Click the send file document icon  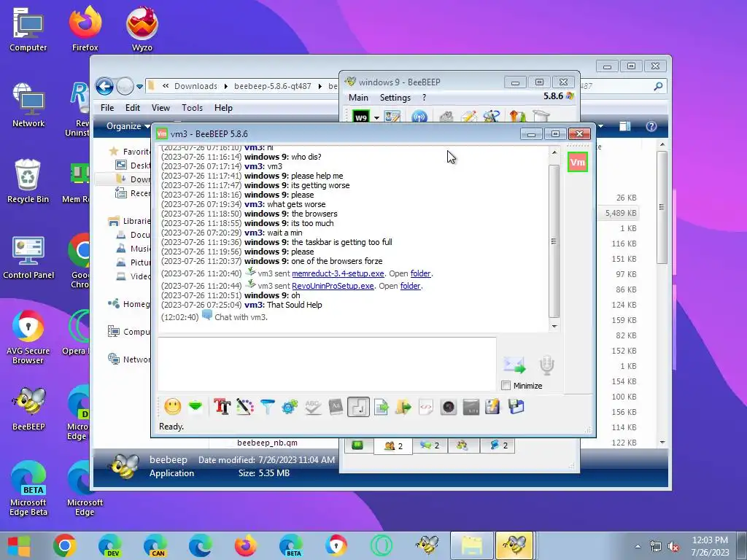[381, 407]
